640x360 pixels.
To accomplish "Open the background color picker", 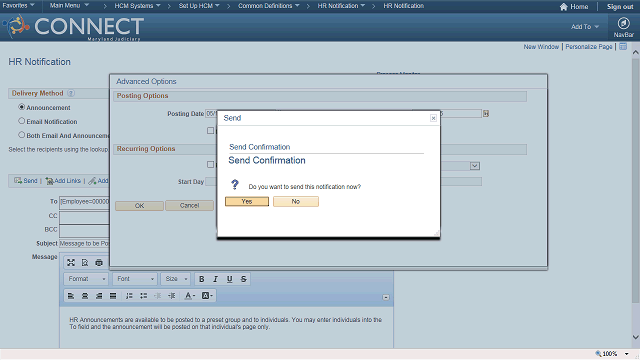I will click(x=207, y=296).
